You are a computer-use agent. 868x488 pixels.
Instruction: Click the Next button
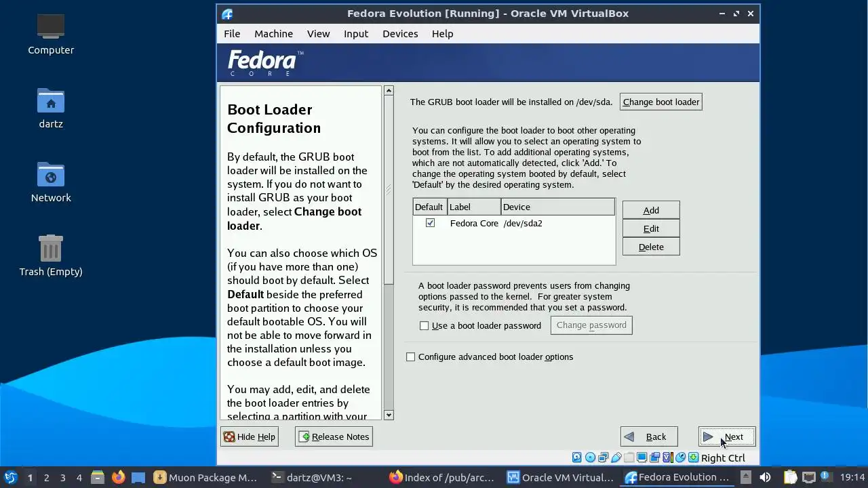point(727,436)
